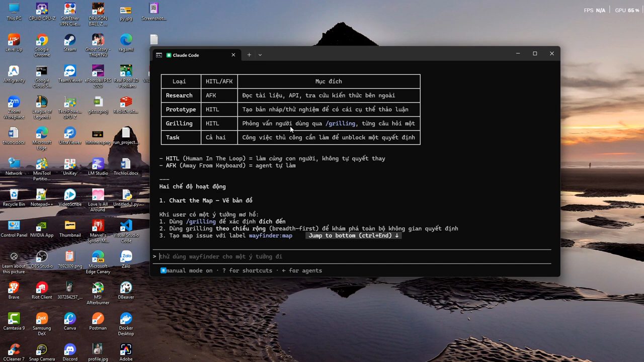Screen dimensions: 644x362
Task: Select Docker Desktop icon
Action: (126, 324)
